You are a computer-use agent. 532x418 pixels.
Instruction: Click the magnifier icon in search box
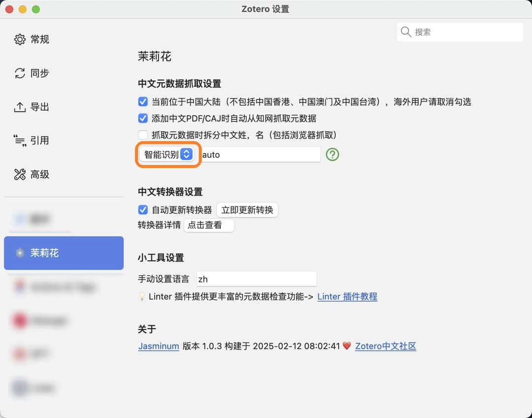coord(406,32)
